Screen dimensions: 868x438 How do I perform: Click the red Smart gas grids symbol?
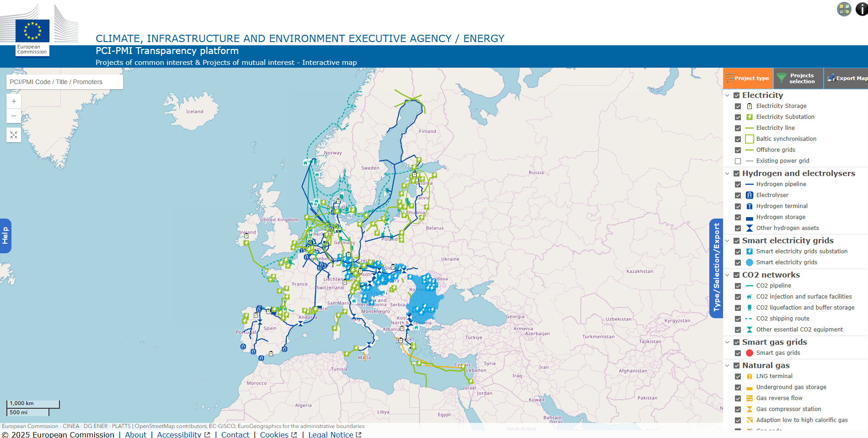749,353
